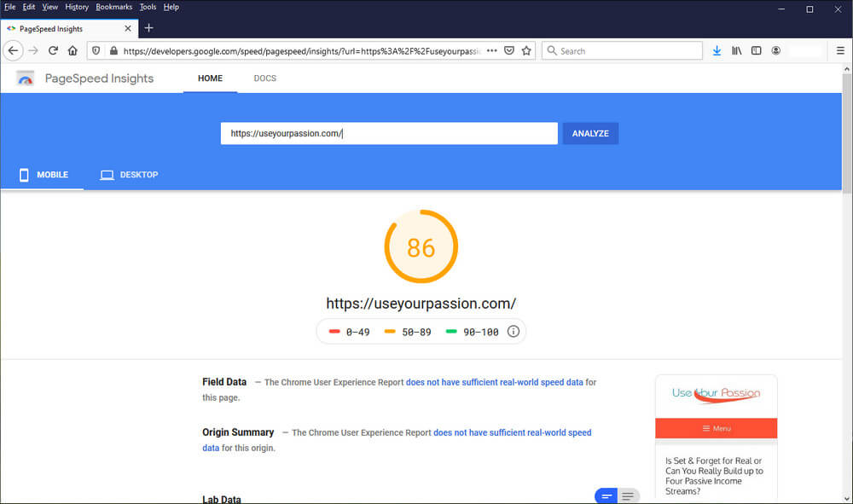The image size is (853, 504).
Task: Open the Tools menu
Action: point(148,7)
